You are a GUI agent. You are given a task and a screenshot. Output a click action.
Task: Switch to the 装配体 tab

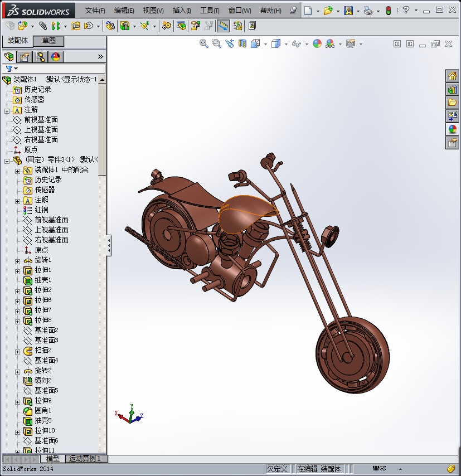(18, 41)
